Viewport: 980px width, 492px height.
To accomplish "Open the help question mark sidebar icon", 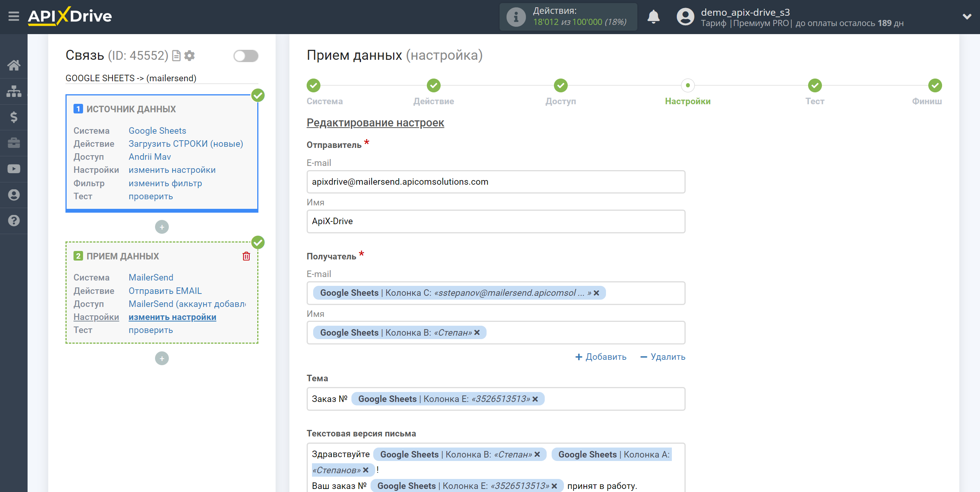I will point(14,221).
